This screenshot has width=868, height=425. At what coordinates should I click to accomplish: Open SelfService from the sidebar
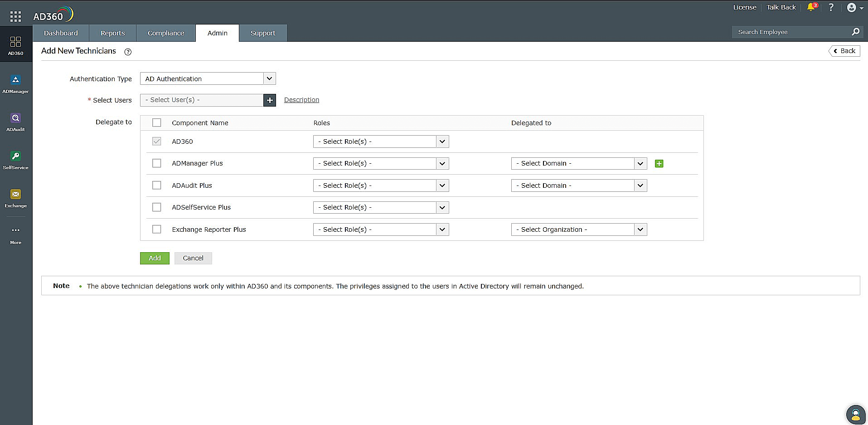16,161
